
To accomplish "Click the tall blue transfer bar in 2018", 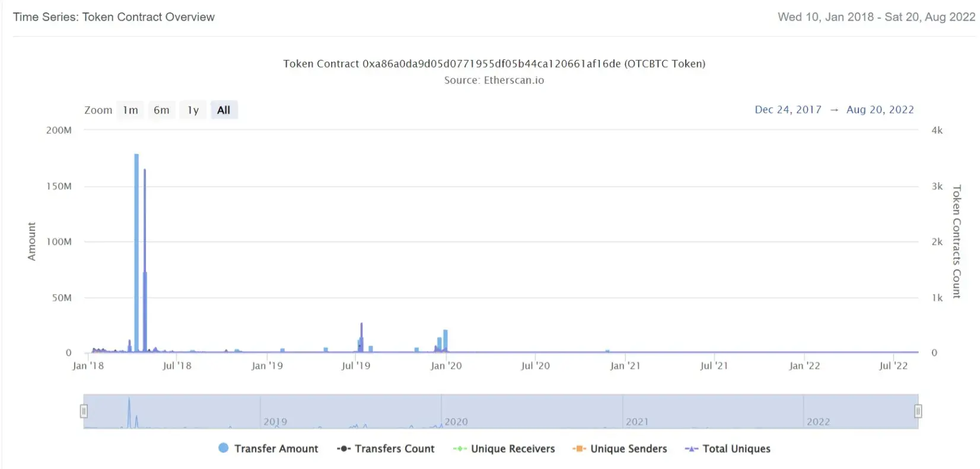I will point(136,255).
